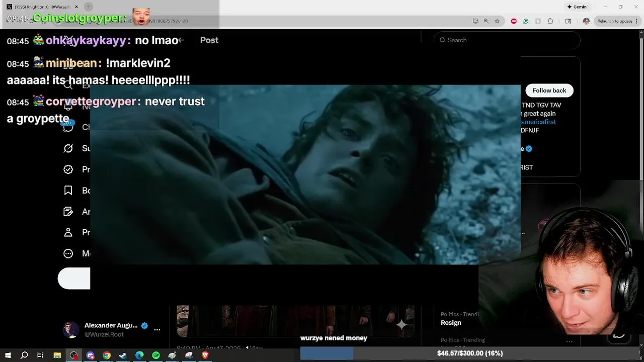This screenshot has height=362, width=644.
Task: Close the Knight on X tab
Action: (76, 7)
